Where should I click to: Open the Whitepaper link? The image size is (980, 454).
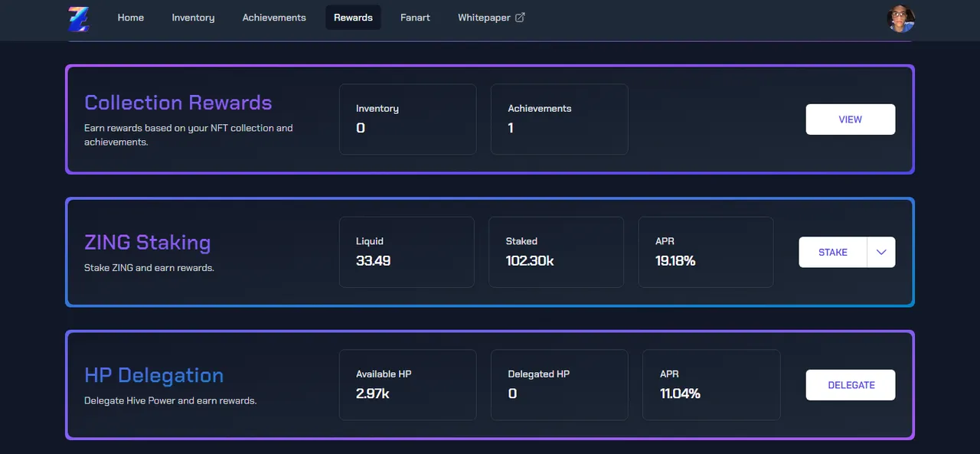pos(492,18)
